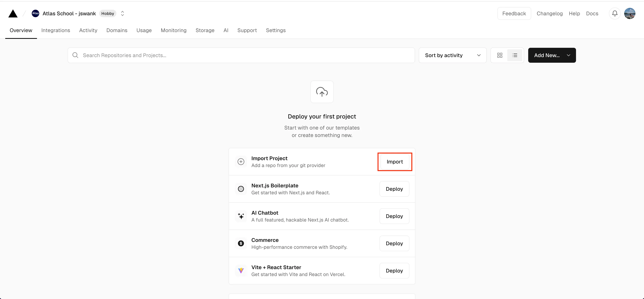This screenshot has height=299, width=644.
Task: Click the Hobby plan badge
Action: click(108, 13)
